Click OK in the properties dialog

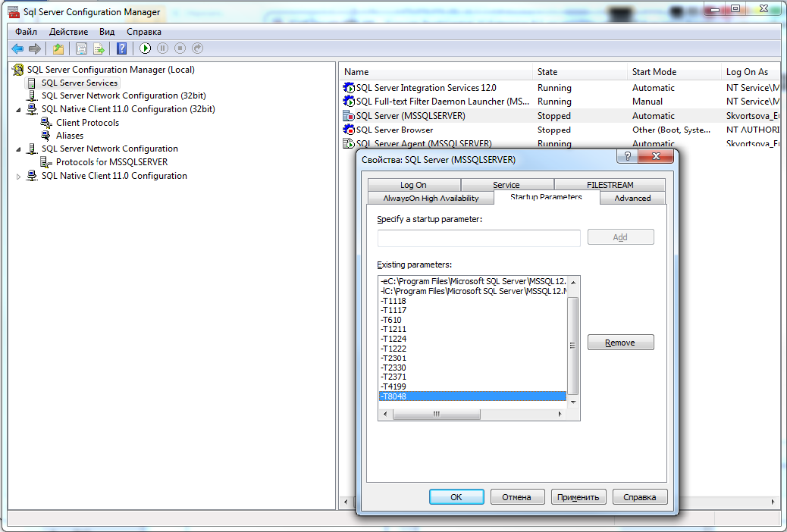[456, 497]
